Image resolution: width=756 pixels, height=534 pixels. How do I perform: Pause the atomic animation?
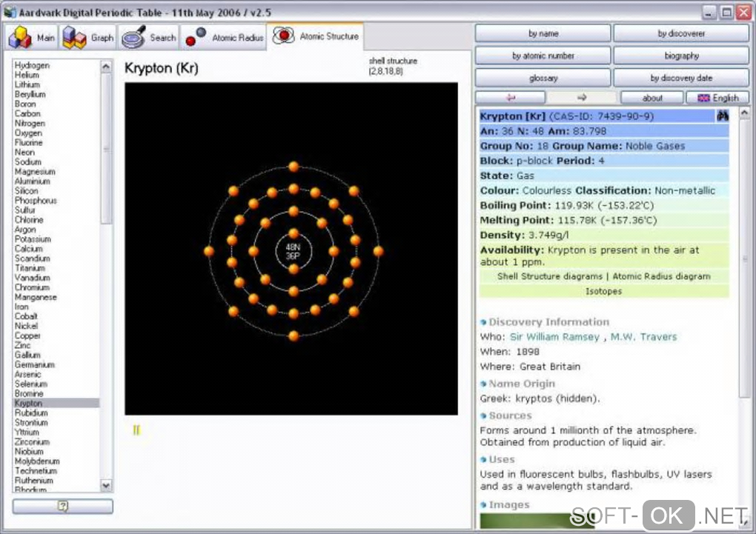[136, 430]
